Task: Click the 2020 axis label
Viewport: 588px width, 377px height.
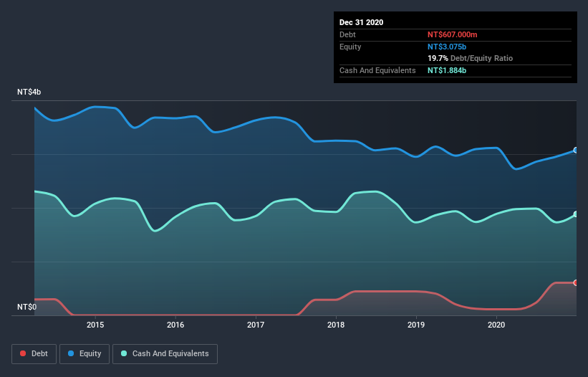Action: pos(496,325)
